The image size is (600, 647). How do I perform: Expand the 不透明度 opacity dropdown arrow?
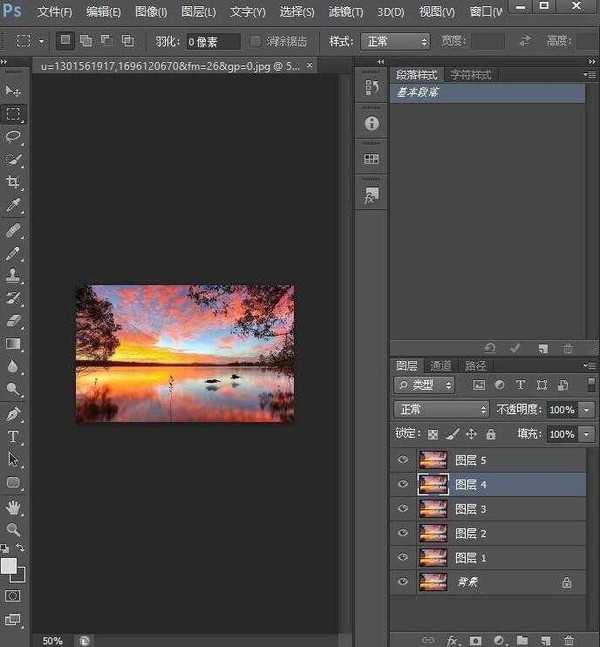586,410
